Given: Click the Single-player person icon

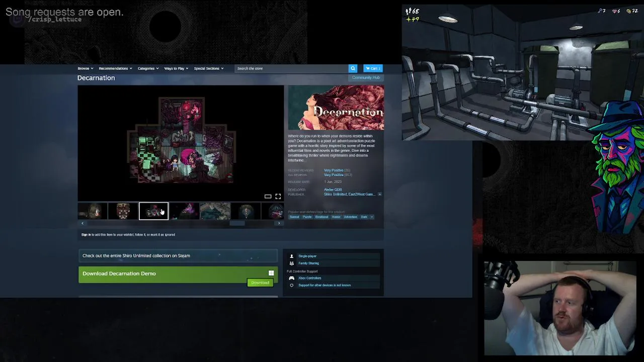Looking at the screenshot, I should [x=291, y=256].
